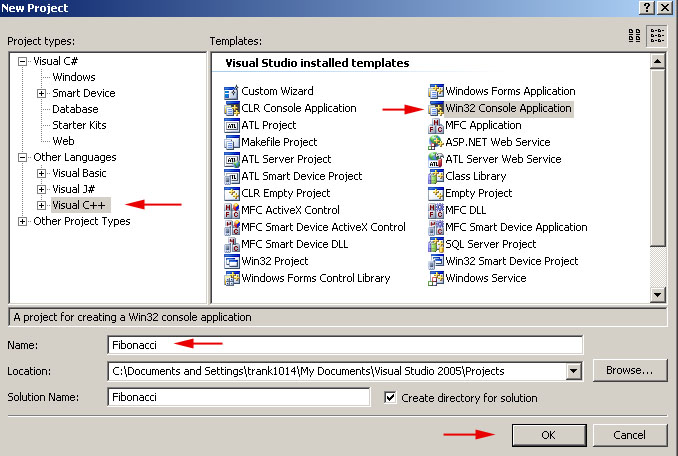Click OK to create the project

pyautogui.click(x=549, y=435)
